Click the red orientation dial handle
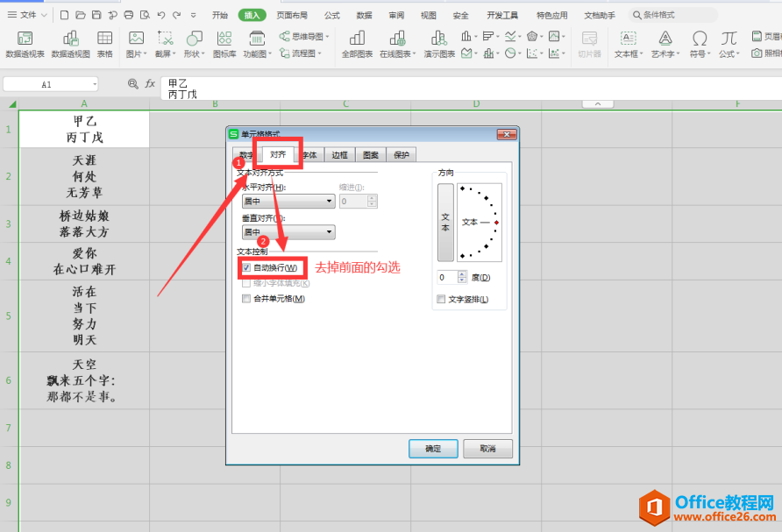The height and width of the screenshot is (532, 782). 496,223
